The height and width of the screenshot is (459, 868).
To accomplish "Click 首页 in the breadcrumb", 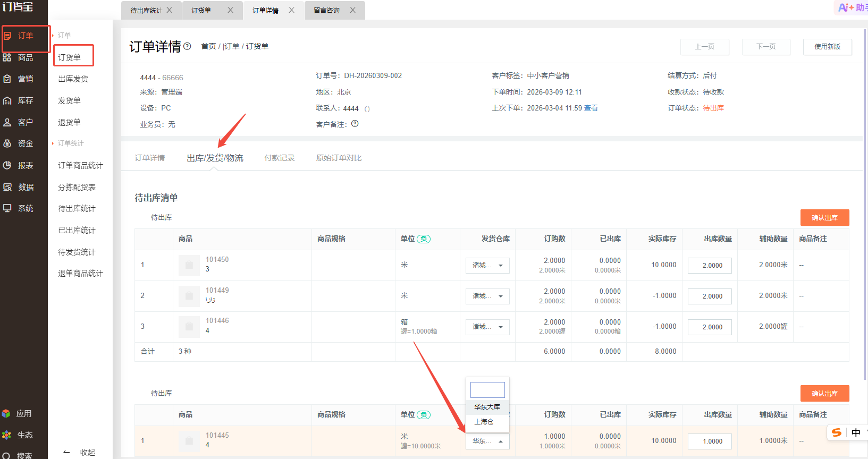I will tap(208, 47).
